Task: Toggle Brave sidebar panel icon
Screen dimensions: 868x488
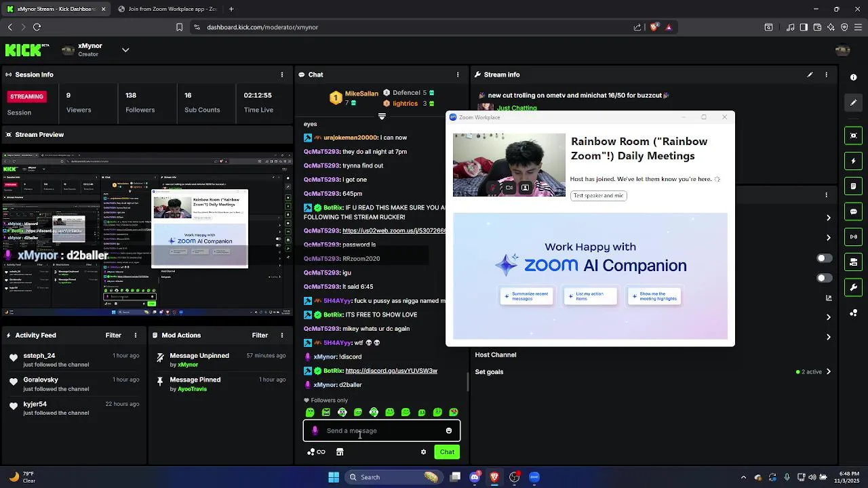Action: [x=804, y=27]
